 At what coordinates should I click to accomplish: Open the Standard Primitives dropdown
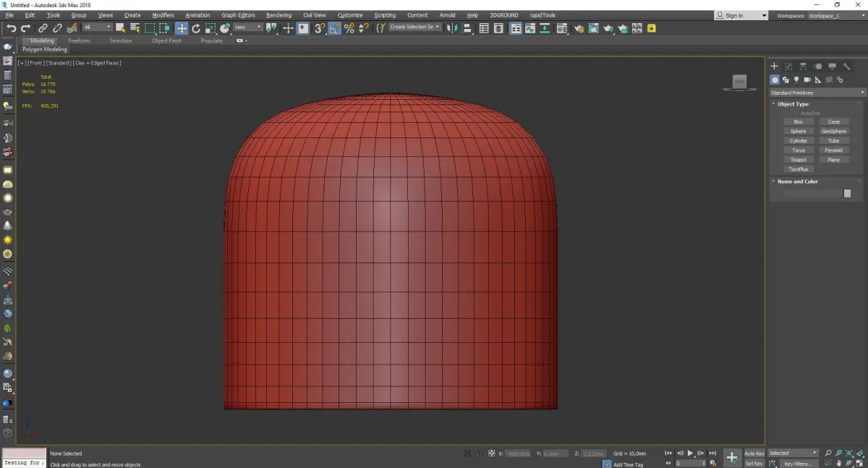(817, 93)
